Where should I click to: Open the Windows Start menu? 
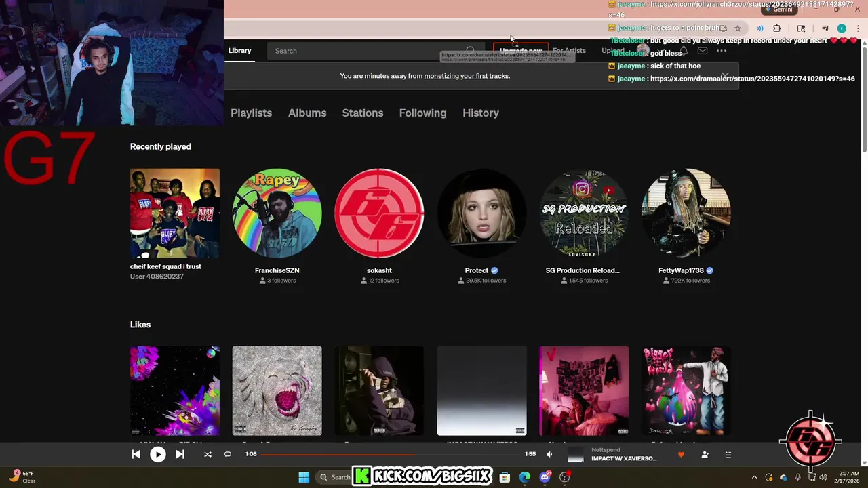point(304,477)
